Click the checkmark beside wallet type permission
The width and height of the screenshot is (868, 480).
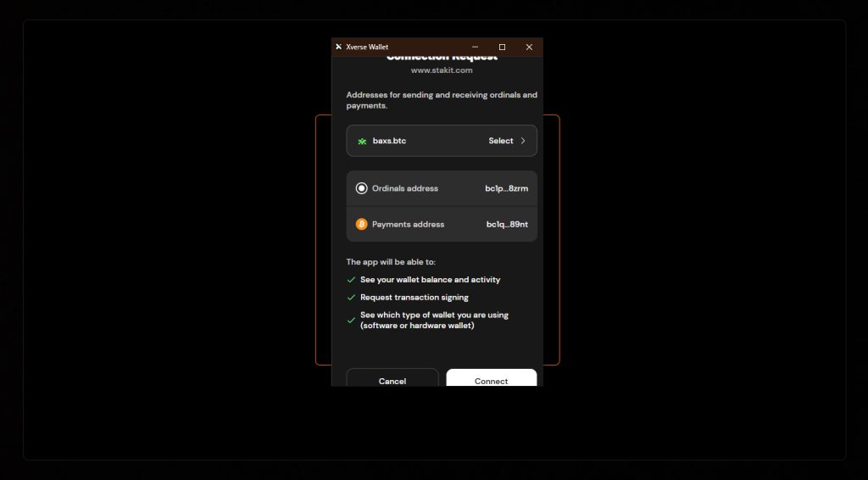point(351,321)
